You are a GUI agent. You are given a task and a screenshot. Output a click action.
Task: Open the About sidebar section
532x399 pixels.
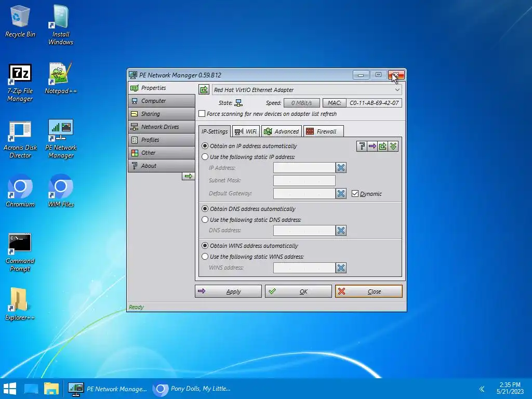coord(162,166)
